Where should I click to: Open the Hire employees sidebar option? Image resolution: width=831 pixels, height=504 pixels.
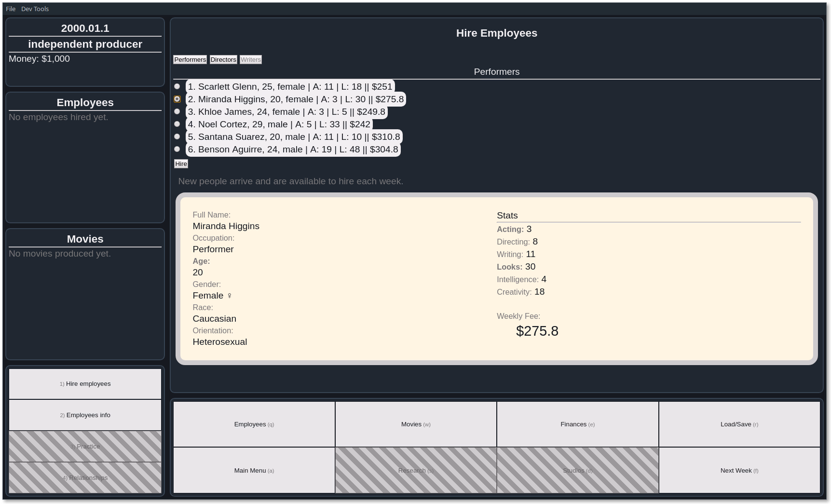click(x=85, y=384)
